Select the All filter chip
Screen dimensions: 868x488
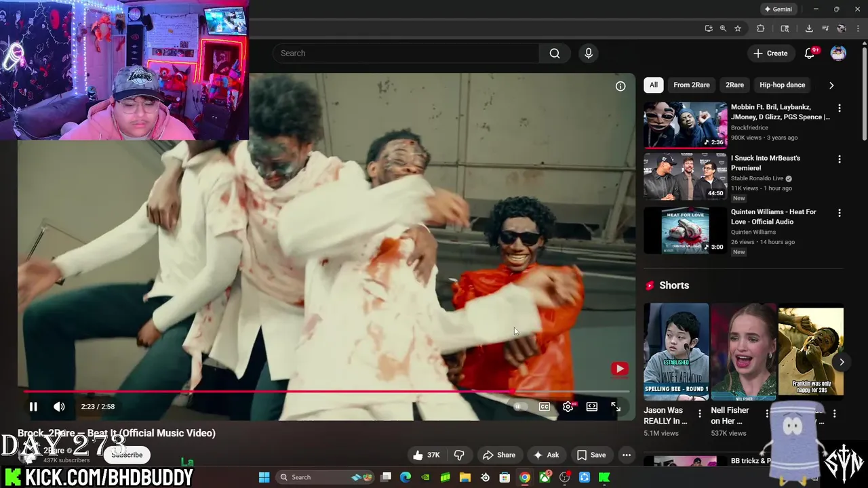653,85
